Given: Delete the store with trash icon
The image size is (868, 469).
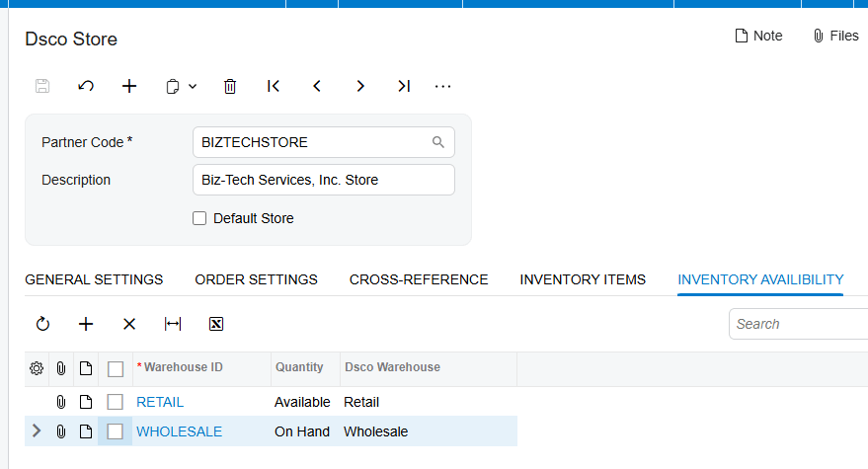Looking at the screenshot, I should [x=230, y=86].
